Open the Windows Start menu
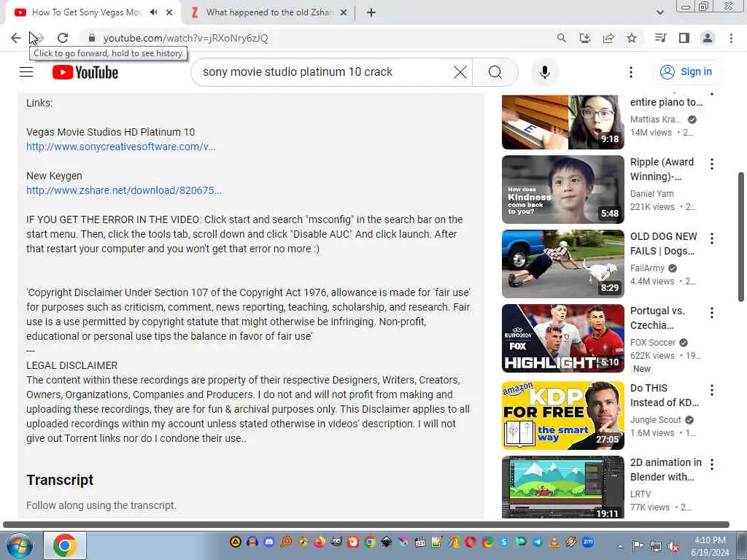 19,545
